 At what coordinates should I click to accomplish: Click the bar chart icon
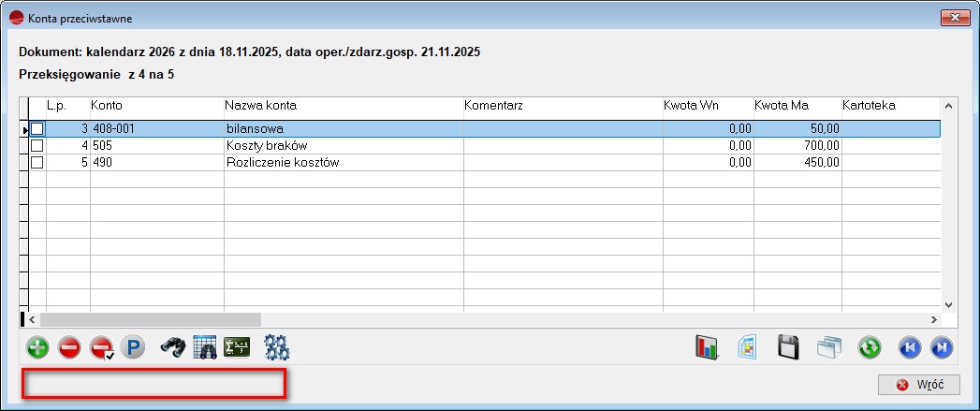tap(705, 348)
